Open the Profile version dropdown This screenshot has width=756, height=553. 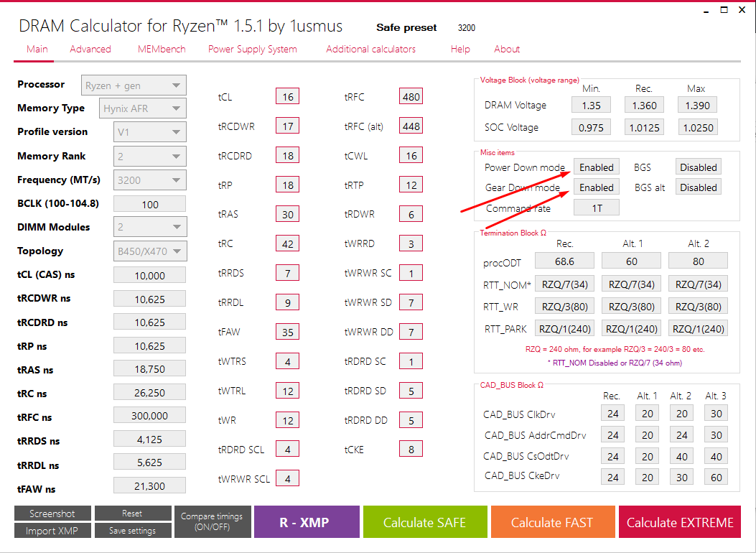[149, 132]
